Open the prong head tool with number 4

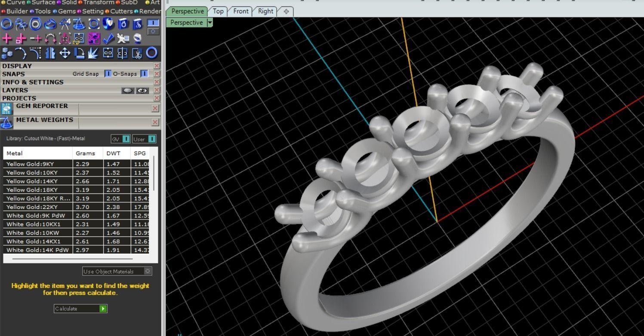[x=65, y=24]
